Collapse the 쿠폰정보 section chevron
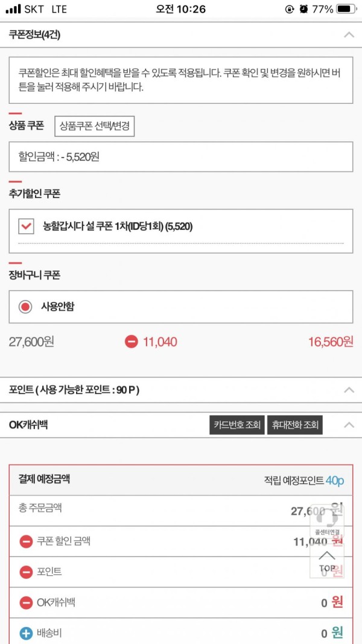This screenshot has height=644, width=362. coord(349,35)
